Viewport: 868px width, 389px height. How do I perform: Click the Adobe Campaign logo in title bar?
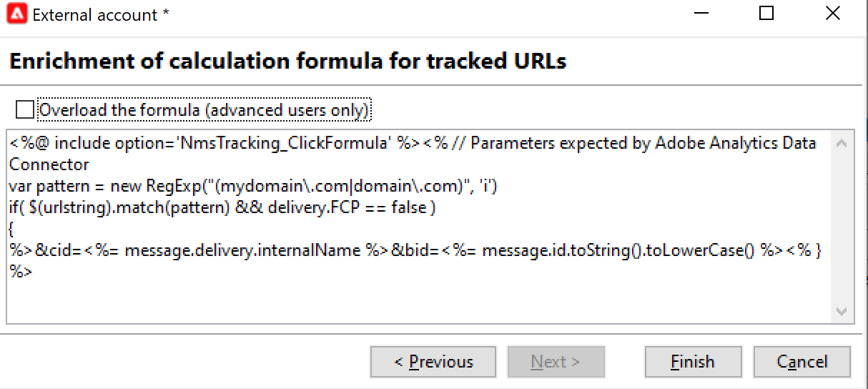click(17, 14)
